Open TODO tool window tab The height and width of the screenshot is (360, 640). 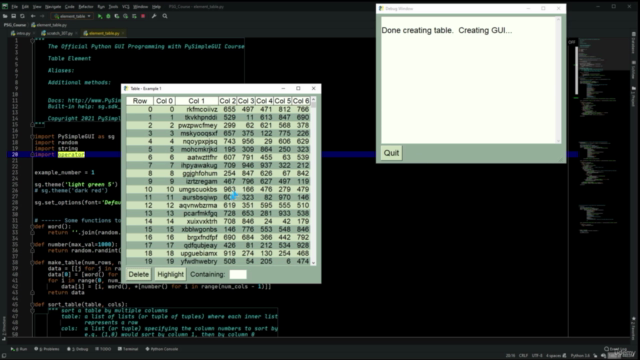(x=103, y=349)
